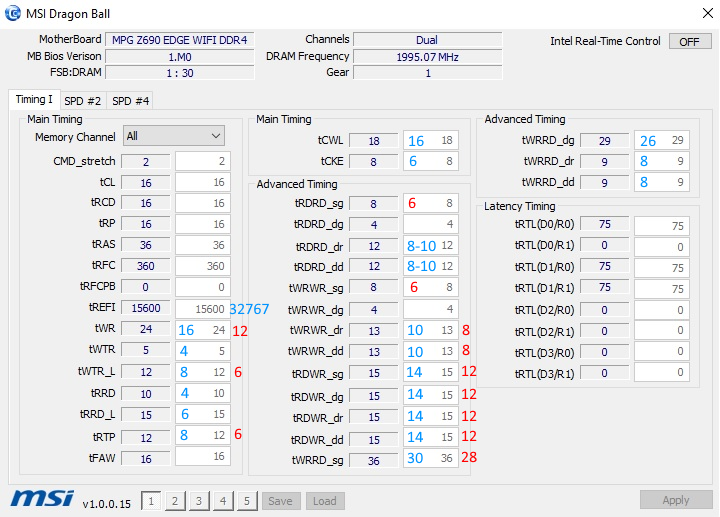This screenshot has height=517, width=720.
Task: Click the MSI Dragon Ball app icon
Action: 12,13
